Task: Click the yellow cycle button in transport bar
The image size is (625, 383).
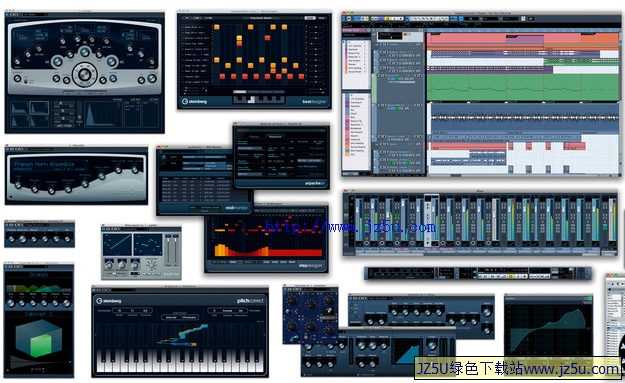Action: pos(511,276)
